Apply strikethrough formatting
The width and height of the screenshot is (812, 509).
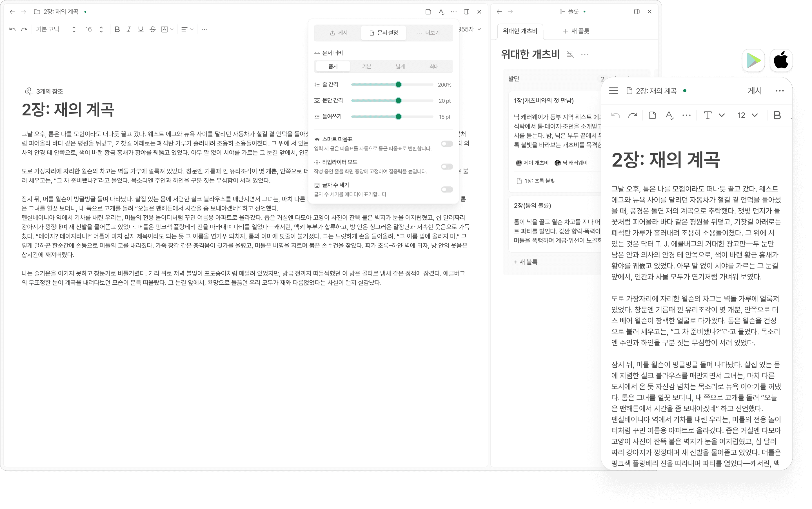[x=153, y=29]
